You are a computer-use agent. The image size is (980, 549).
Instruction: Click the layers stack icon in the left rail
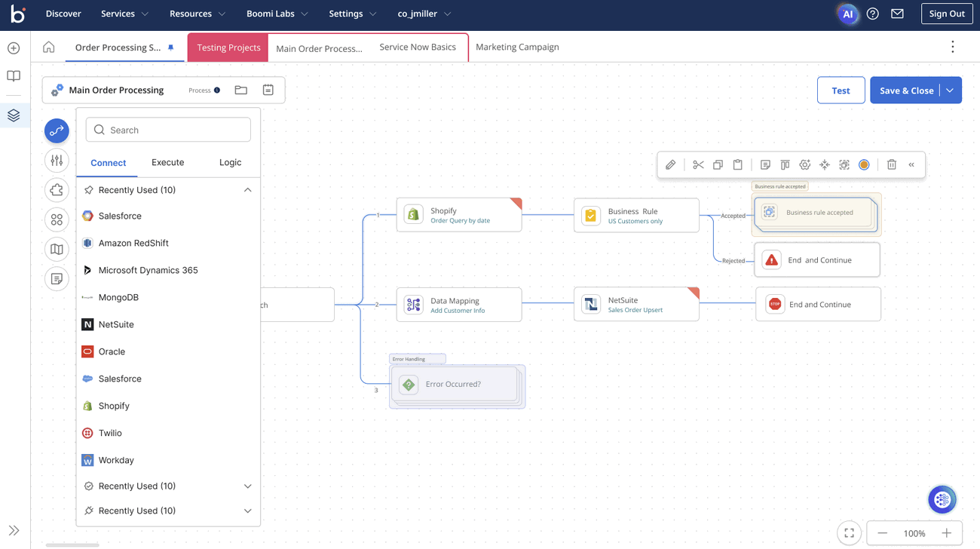point(14,115)
